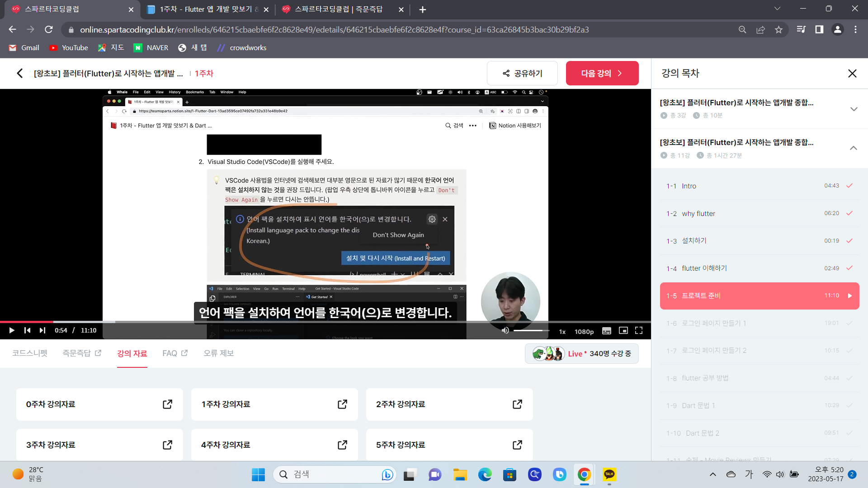Seek on the video progress bar

point(325,322)
